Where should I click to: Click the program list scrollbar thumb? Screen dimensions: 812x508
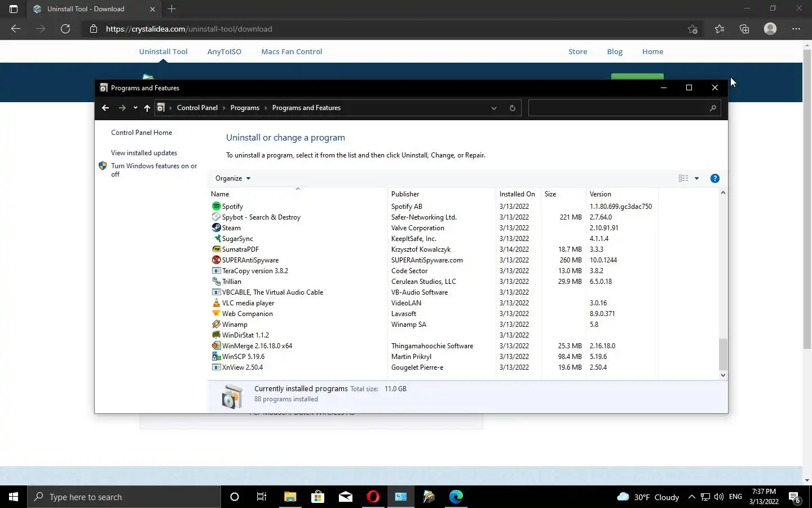click(723, 353)
